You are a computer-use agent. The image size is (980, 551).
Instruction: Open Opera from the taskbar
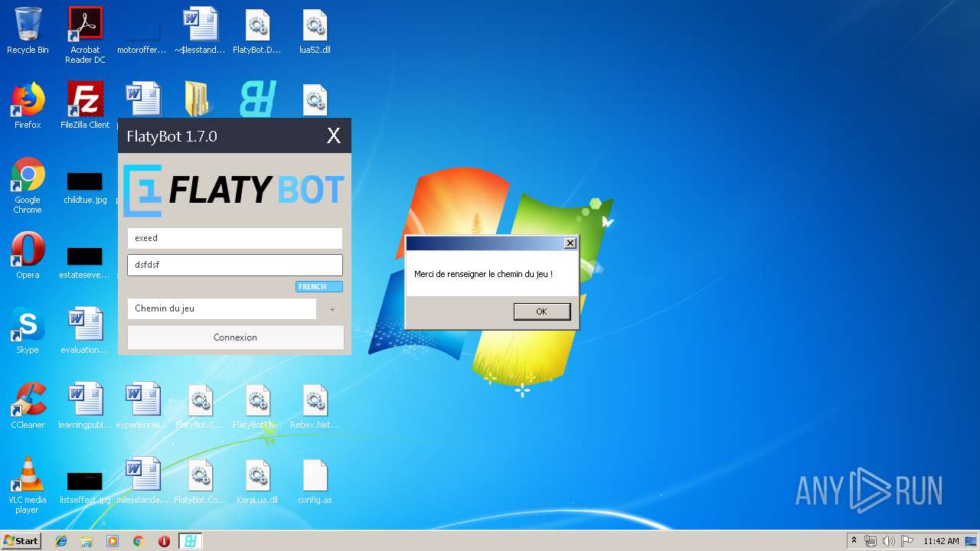164,541
